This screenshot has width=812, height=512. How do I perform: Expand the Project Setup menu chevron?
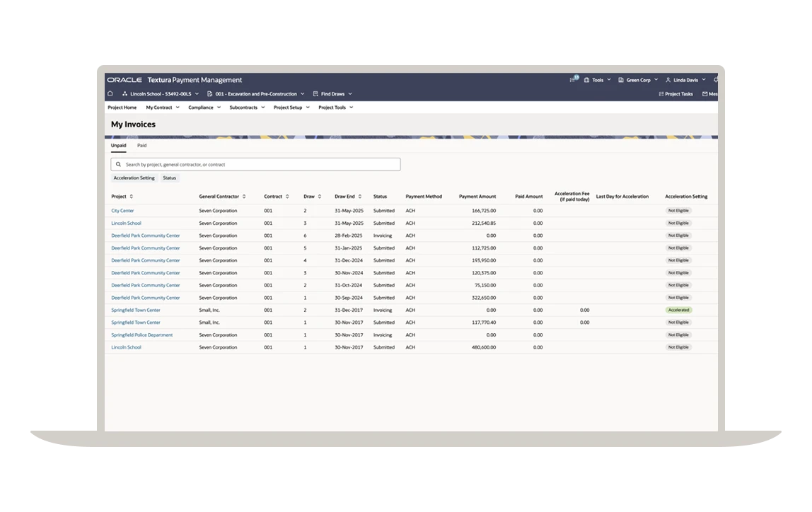pos(307,107)
